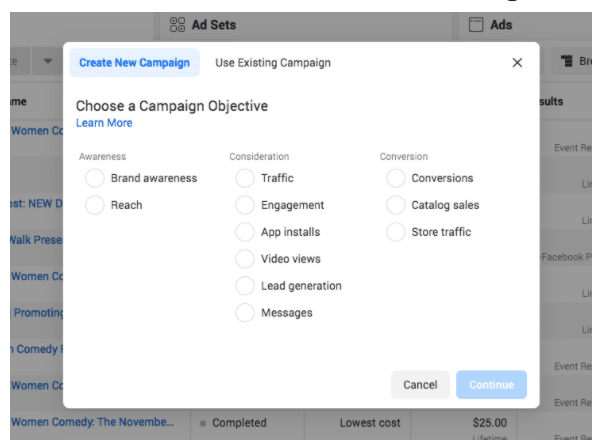The image size is (606, 448).
Task: Open the dropdown arrow in top-left toolbar
Action: pyautogui.click(x=46, y=63)
